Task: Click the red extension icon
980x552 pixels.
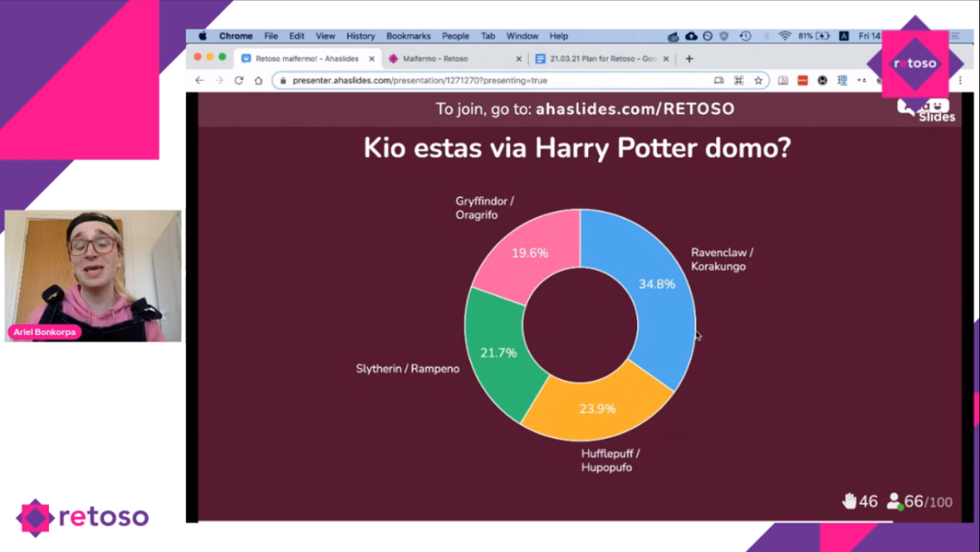Action: pos(802,80)
